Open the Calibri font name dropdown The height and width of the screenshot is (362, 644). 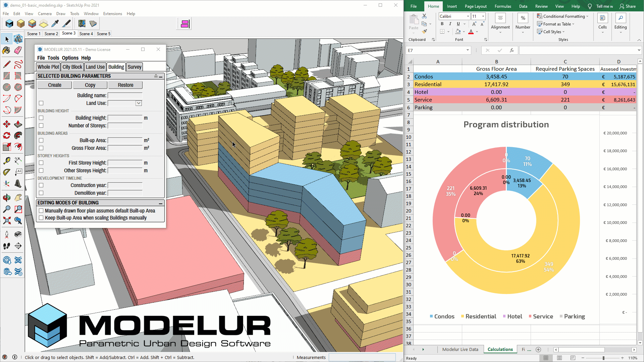pos(468,16)
